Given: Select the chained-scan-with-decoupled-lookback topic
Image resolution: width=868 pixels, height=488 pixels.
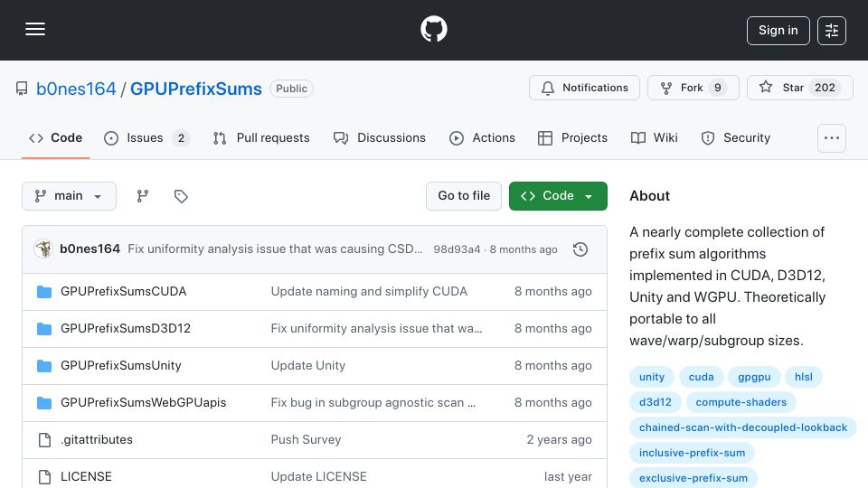Looking at the screenshot, I should (743, 427).
